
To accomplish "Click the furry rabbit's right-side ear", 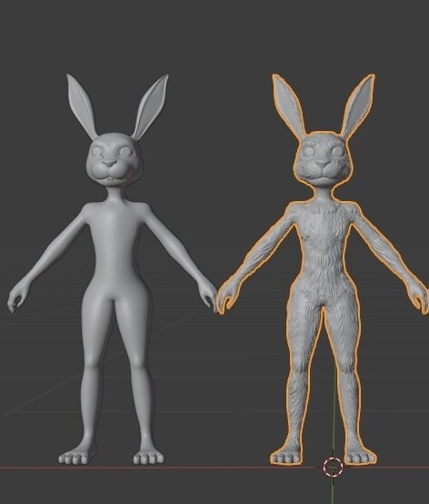I will point(358,105).
